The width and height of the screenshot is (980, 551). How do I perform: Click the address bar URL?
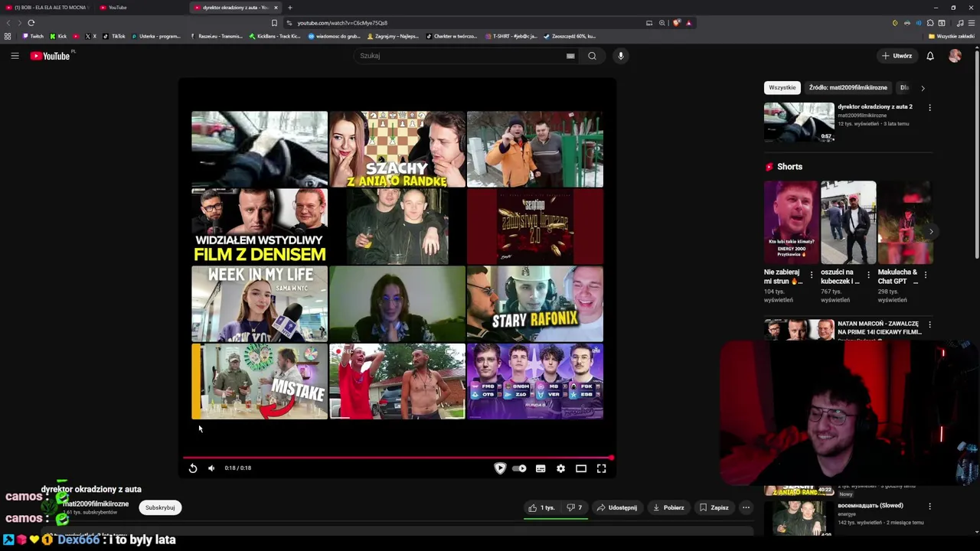point(342,23)
